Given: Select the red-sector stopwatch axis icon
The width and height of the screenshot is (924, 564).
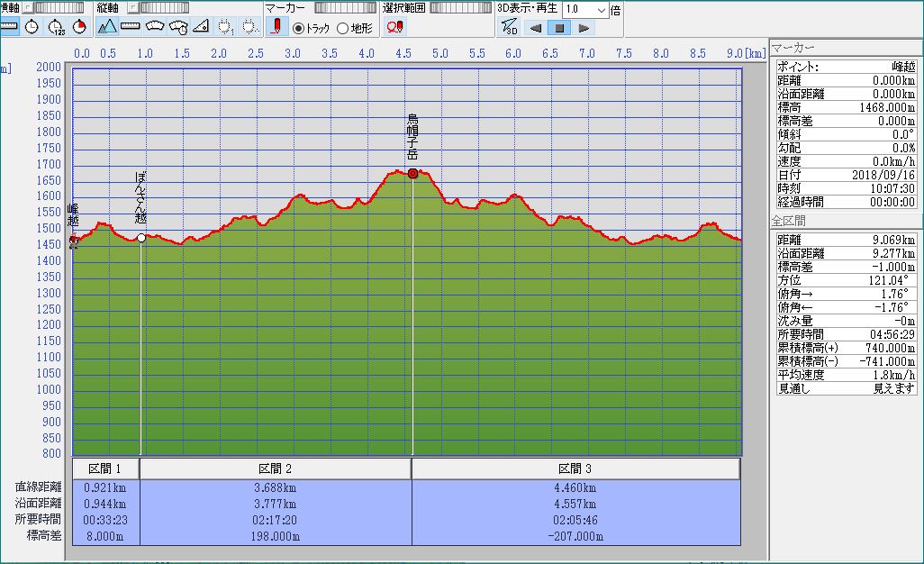Looking at the screenshot, I should click(79, 26).
